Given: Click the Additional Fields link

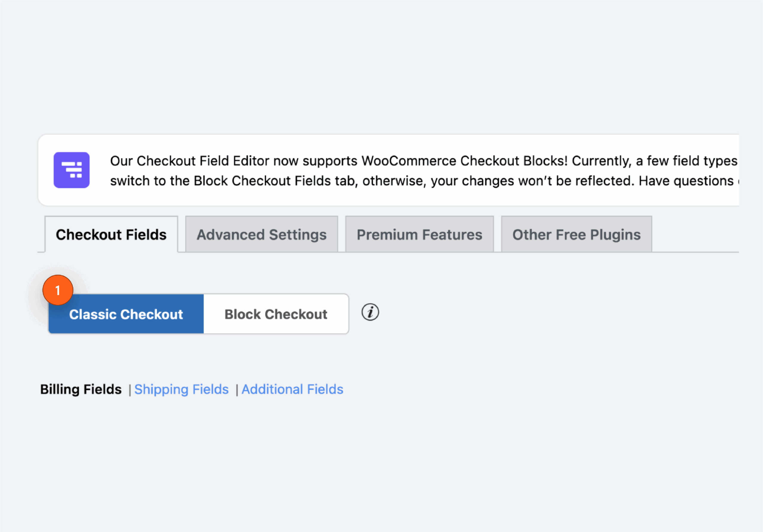Looking at the screenshot, I should pyautogui.click(x=292, y=389).
